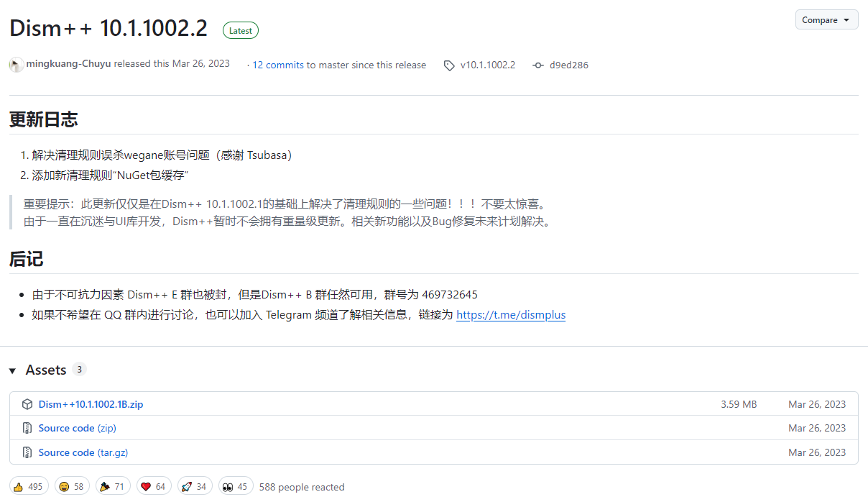This screenshot has height=502, width=868.
Task: Click the file icon for Source code (tar.gz)
Action: pyautogui.click(x=27, y=452)
